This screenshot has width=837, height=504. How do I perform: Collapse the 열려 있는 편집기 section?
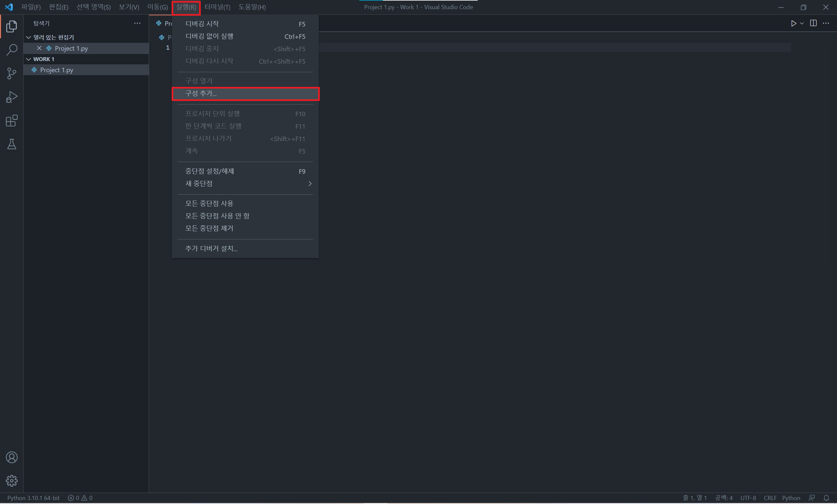pyautogui.click(x=28, y=37)
